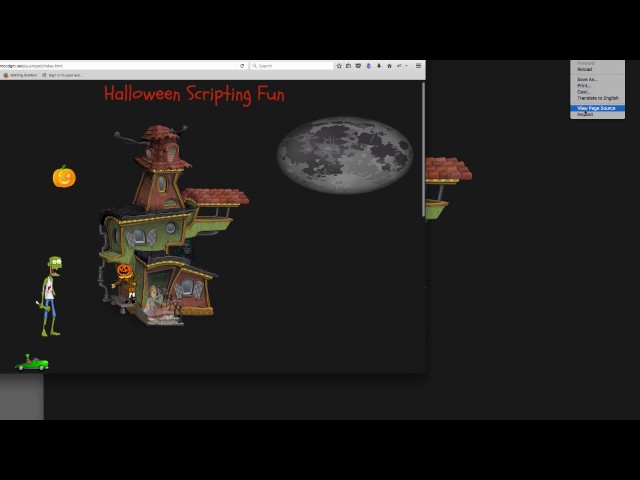Open the Sign in to your account bookmark
The image size is (640, 480).
pyautogui.click(x=62, y=75)
